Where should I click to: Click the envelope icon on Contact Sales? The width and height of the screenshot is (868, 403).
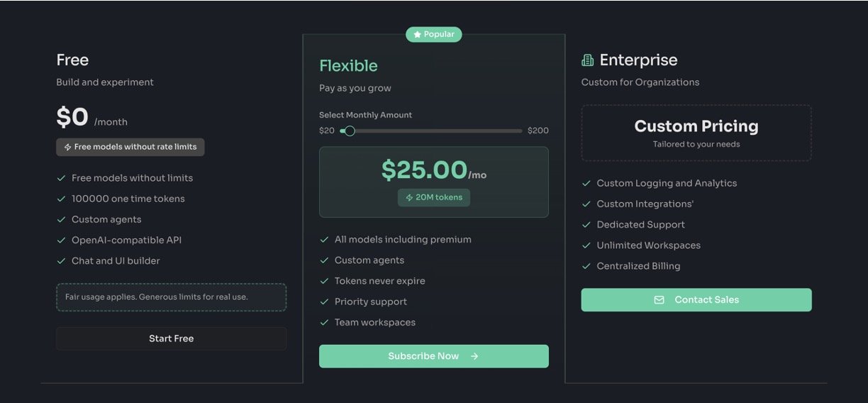pyautogui.click(x=659, y=300)
